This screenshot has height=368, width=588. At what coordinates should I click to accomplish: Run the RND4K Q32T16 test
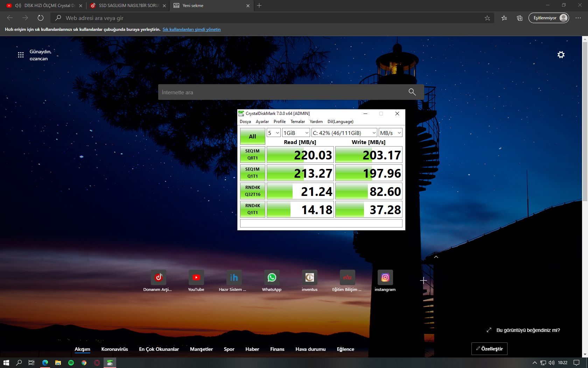click(252, 191)
